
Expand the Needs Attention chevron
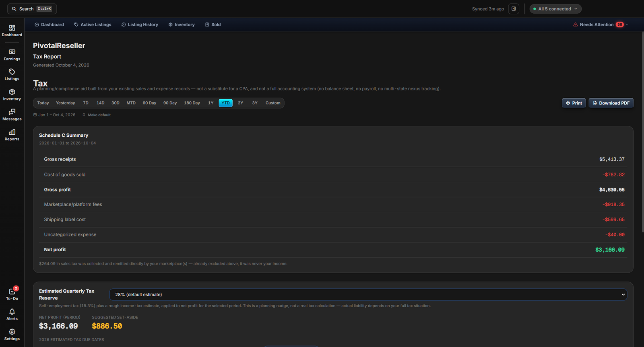pos(627,25)
